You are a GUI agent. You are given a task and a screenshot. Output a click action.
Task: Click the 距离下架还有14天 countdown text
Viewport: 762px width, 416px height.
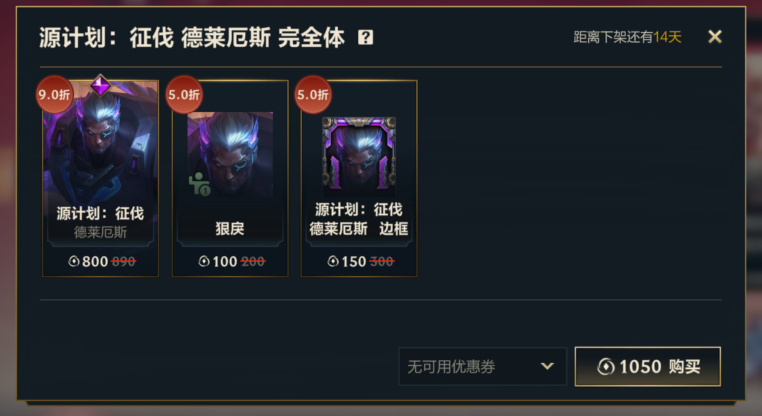(627, 37)
